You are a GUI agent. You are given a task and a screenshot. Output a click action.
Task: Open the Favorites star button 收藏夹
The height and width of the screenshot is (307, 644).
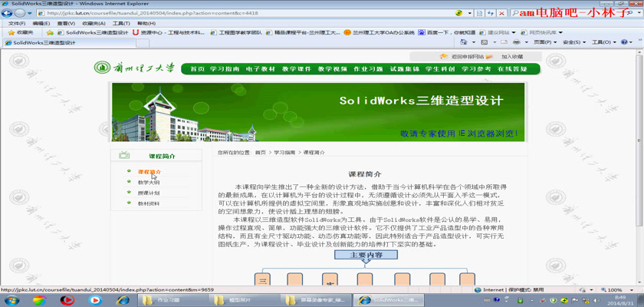click(21, 32)
